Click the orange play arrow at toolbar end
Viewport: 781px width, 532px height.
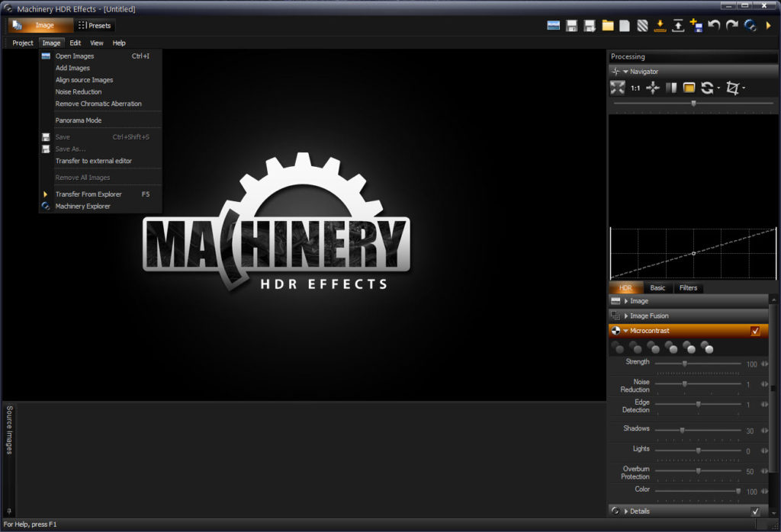click(x=769, y=25)
